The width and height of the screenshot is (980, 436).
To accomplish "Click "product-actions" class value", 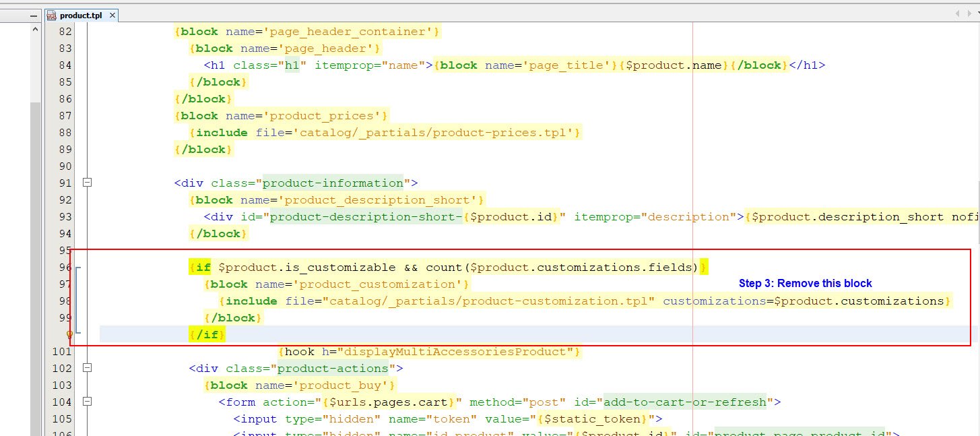I will 333,369.
